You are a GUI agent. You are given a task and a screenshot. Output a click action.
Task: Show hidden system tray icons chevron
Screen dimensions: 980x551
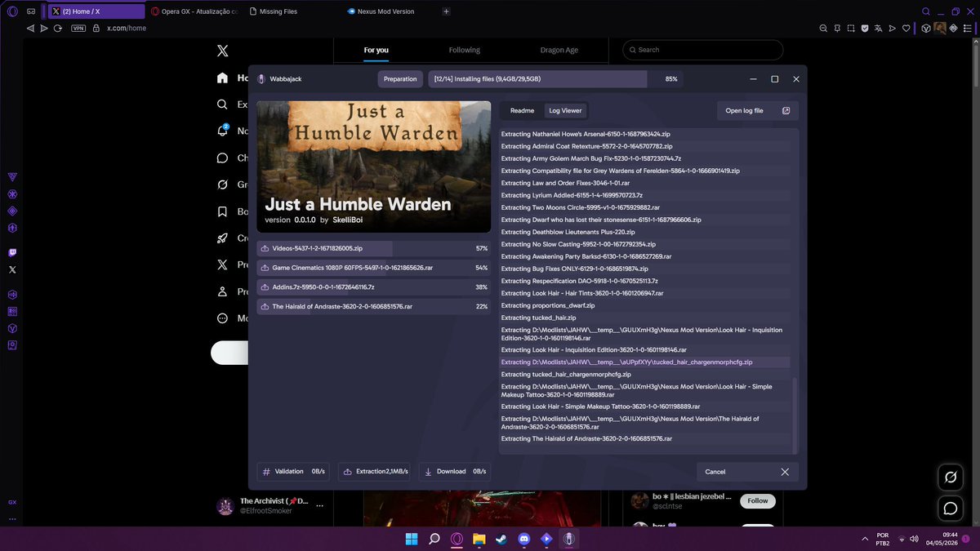865,539
